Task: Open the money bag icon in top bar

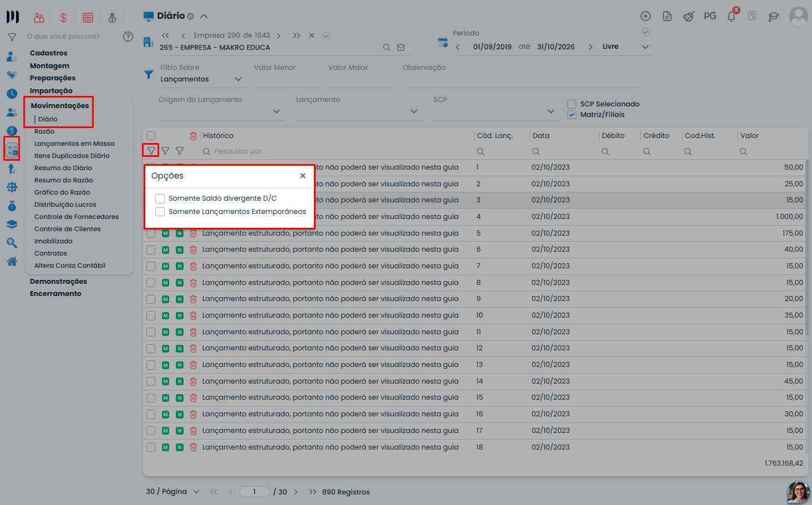Action: pyautogui.click(x=112, y=18)
